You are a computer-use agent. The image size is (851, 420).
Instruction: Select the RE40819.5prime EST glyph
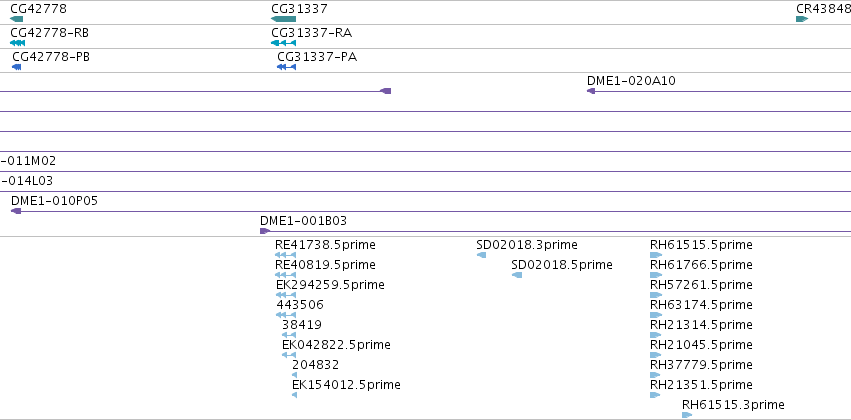click(285, 275)
